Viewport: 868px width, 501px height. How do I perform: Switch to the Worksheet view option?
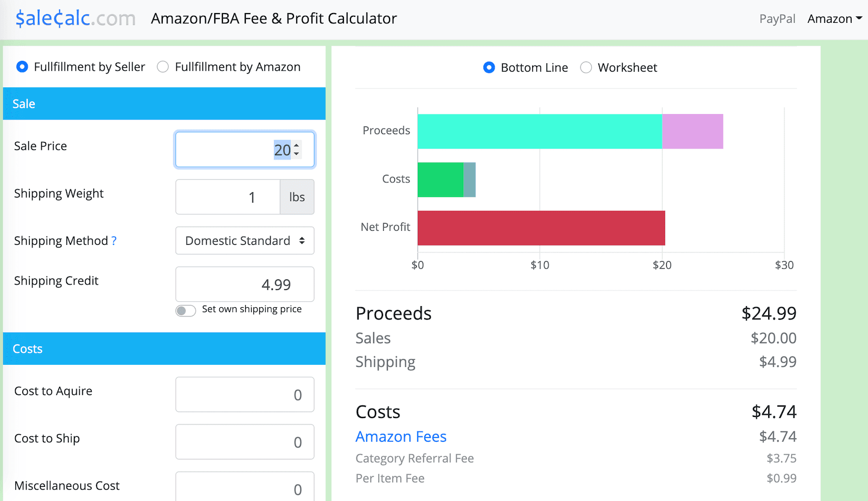[x=586, y=67]
